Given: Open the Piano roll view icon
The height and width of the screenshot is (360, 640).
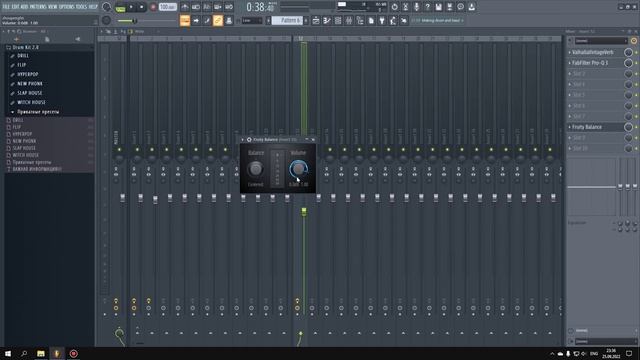Looking at the screenshot, I should pyautogui.click(x=327, y=20).
